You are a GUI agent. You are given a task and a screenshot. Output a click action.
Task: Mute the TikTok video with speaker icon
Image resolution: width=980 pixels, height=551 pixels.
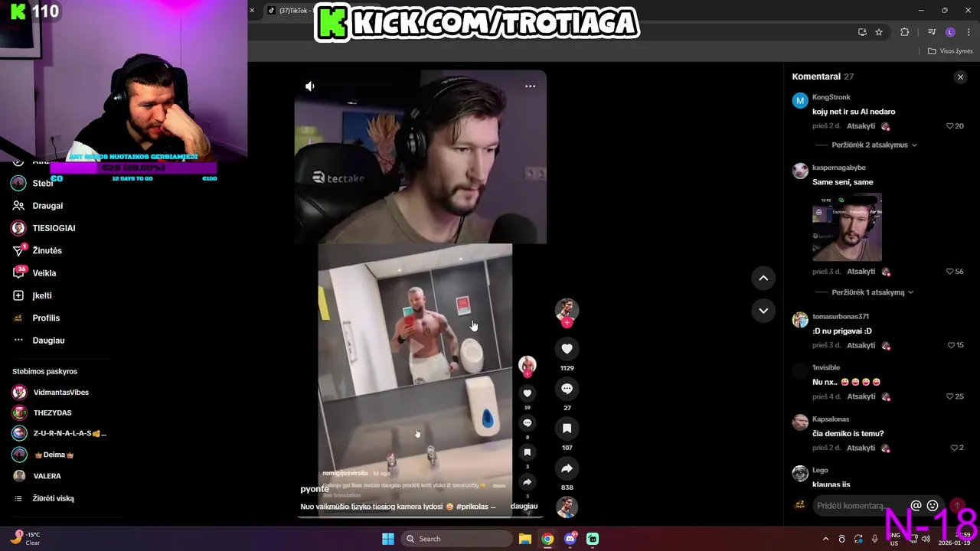[310, 86]
